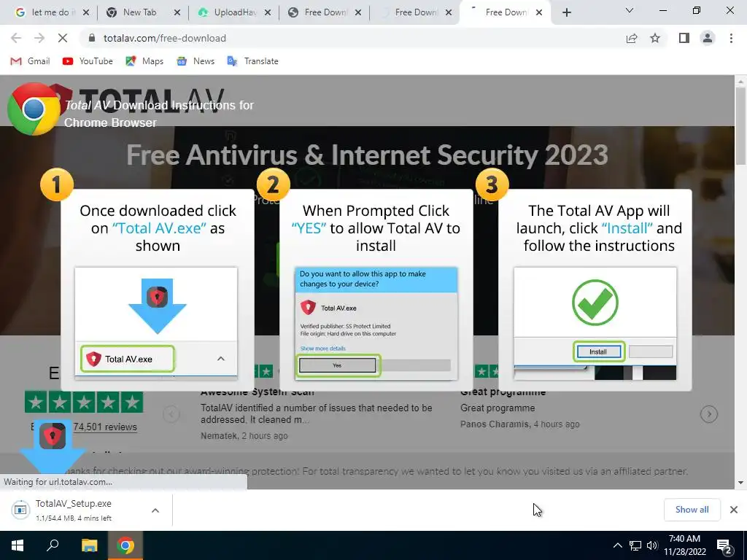The height and width of the screenshot is (560, 747).
Task: Click the 'Panos Charamis, 4 hours ago' text
Action: (519, 424)
